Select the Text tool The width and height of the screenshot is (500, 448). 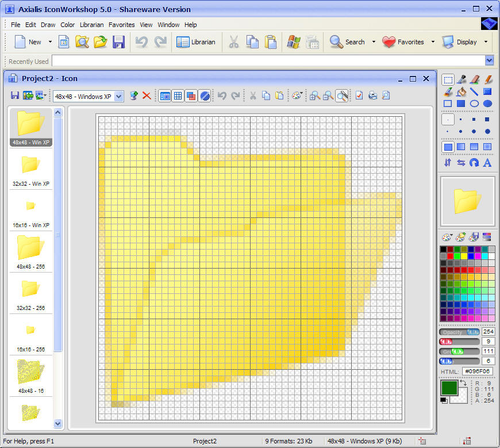click(489, 163)
